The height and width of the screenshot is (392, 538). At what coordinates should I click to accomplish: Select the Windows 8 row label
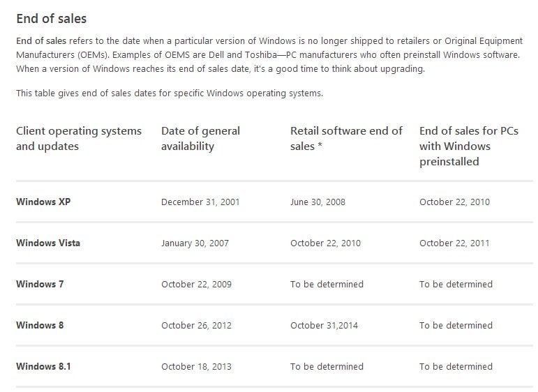tap(40, 326)
